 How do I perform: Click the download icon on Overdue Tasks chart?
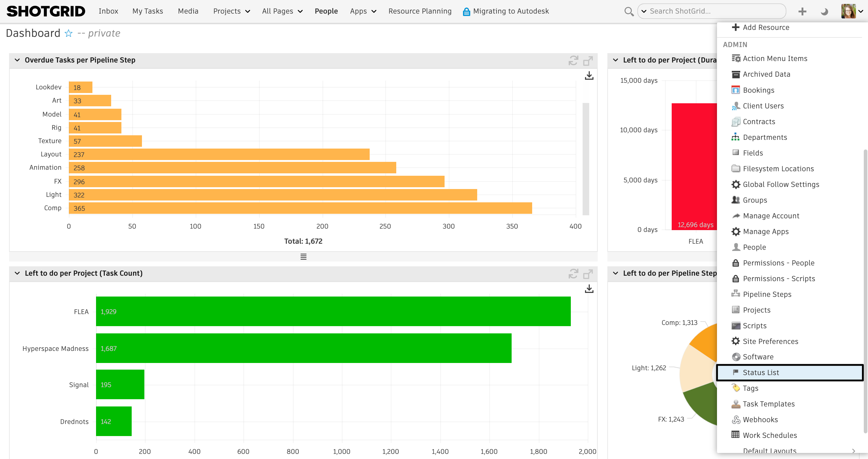click(x=589, y=75)
